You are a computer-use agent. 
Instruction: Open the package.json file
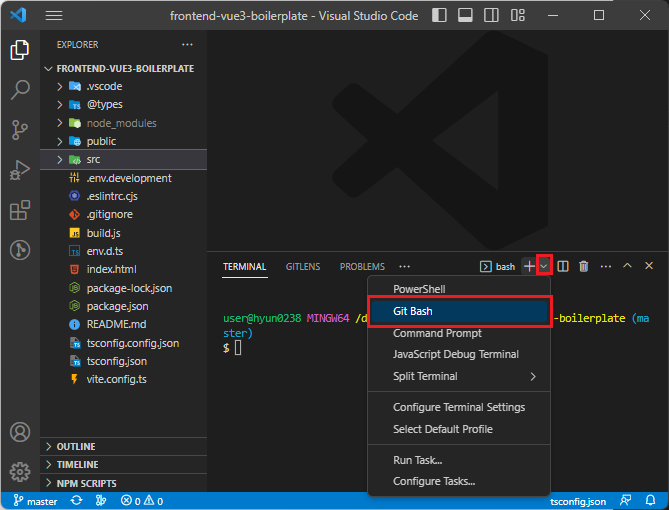[x=124, y=306]
